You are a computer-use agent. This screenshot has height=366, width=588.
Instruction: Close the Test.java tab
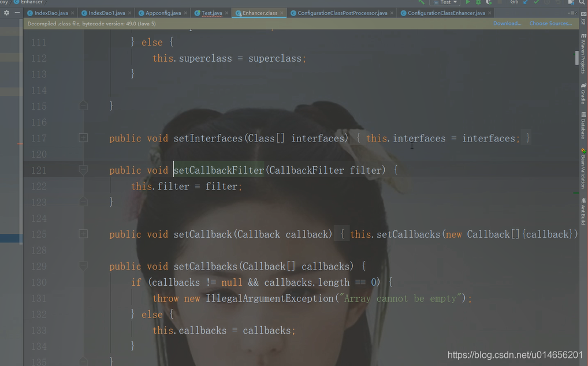click(x=227, y=13)
